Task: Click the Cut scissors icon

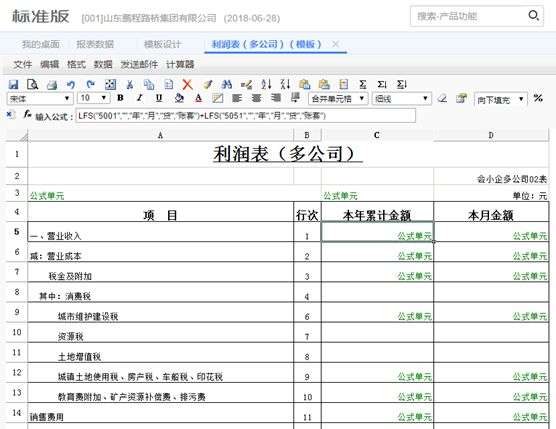Action: (x=130, y=84)
